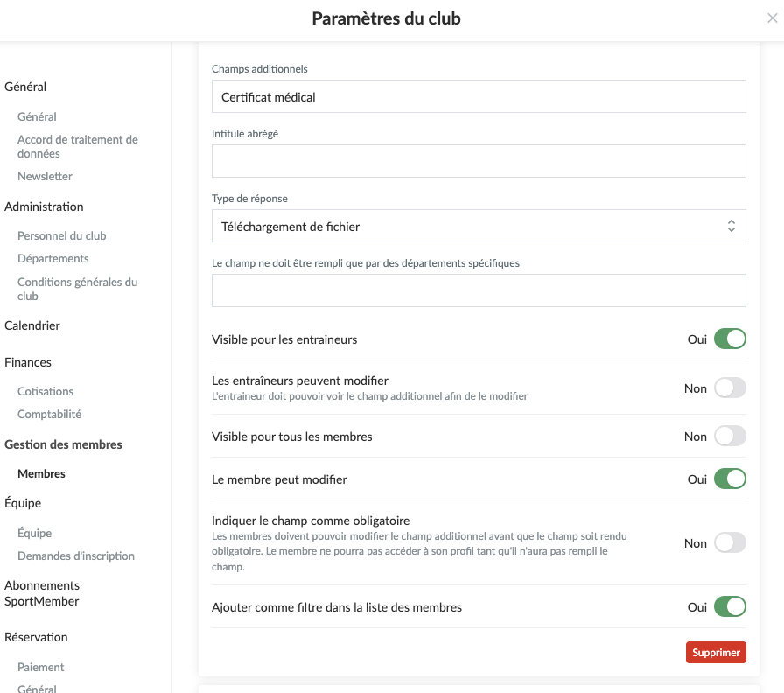
Task: Open Départements in the sidebar
Action: point(53,258)
